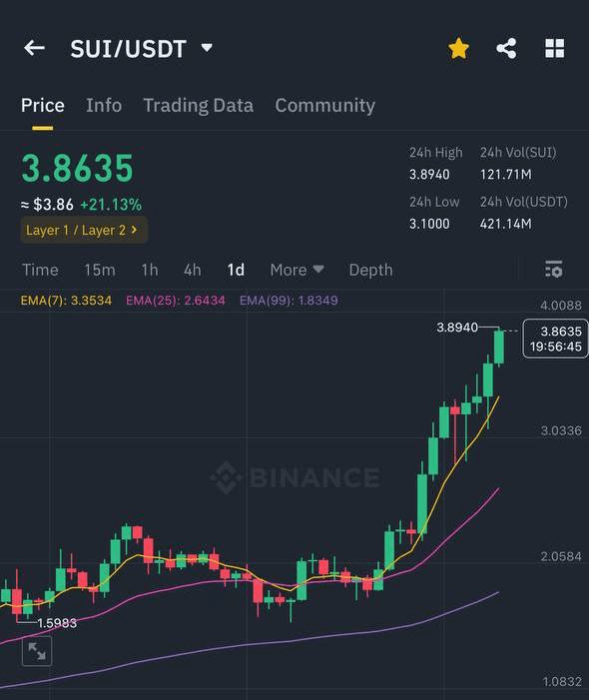Open chart indicator settings icon
This screenshot has width=589, height=700.
tap(554, 270)
